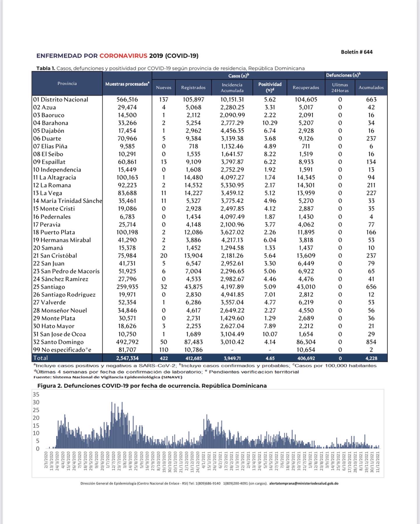
Task: Click the '07 Elías Piña' row label
Action: pos(50,146)
